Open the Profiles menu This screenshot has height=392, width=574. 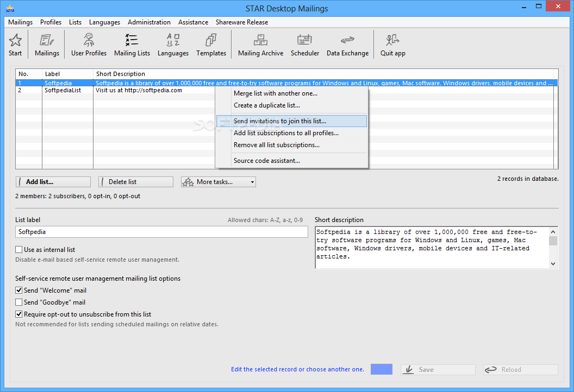[51, 22]
